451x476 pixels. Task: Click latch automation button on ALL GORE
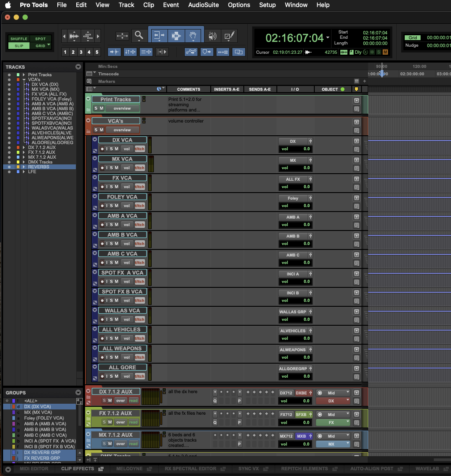pyautogui.click(x=139, y=376)
